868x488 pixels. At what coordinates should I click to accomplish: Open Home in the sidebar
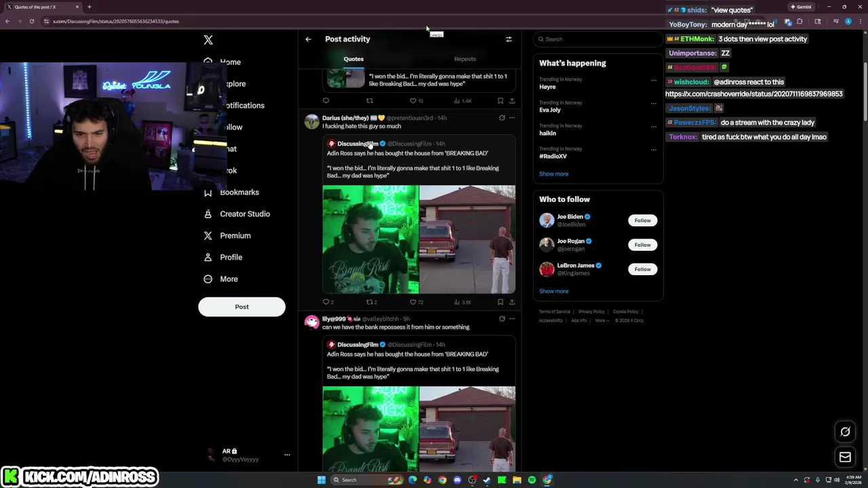tap(222, 62)
